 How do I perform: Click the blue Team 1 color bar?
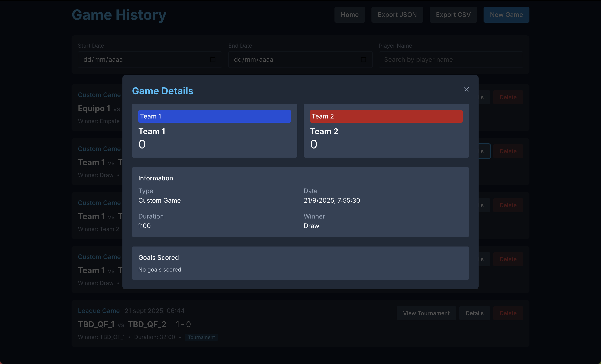pyautogui.click(x=214, y=116)
